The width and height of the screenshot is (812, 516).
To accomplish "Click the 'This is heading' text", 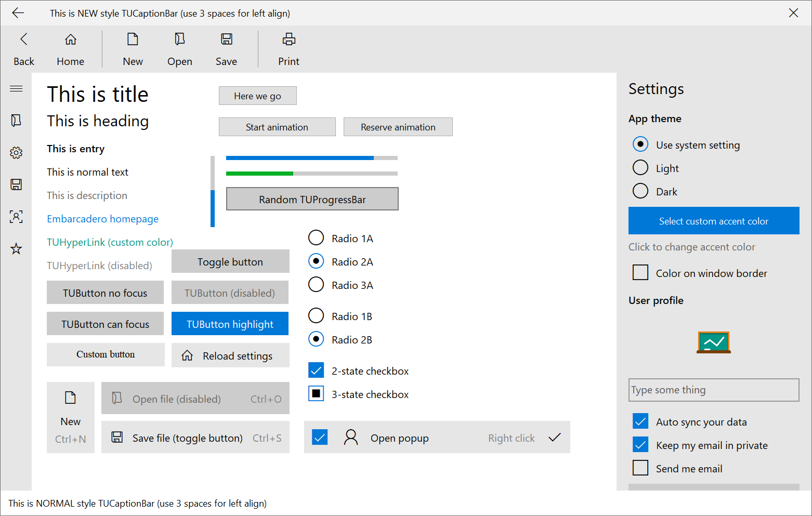I will 98,121.
